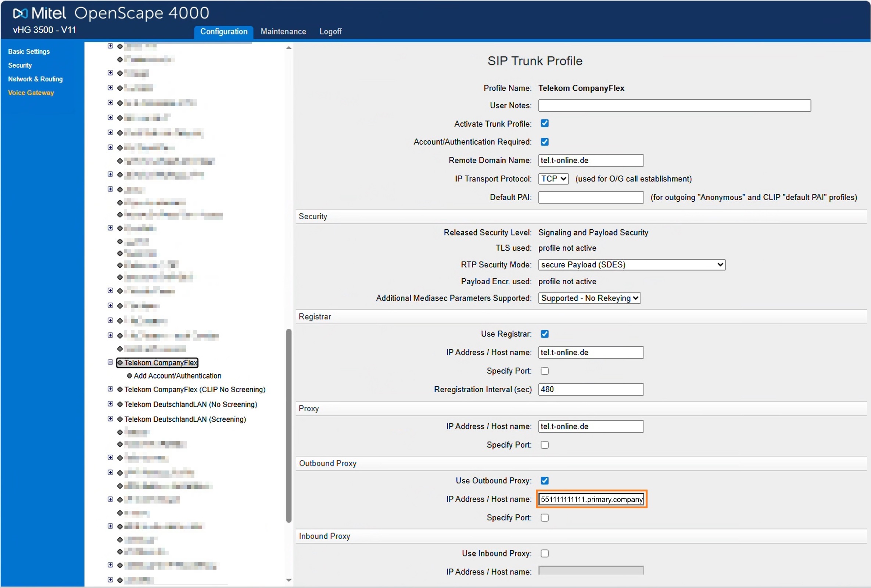Click the Reregistration Interval input field
The height and width of the screenshot is (588, 871).
point(591,390)
